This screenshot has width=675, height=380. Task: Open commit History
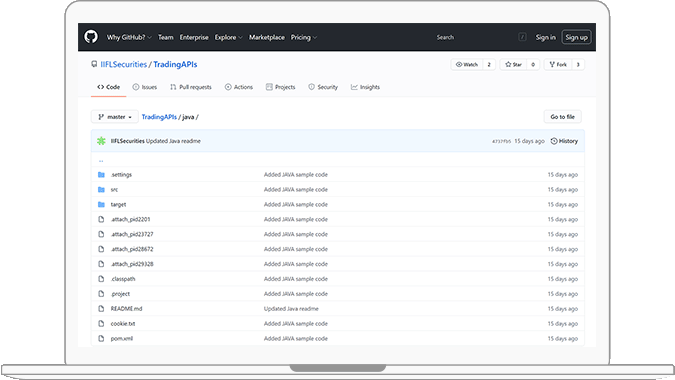tap(564, 141)
